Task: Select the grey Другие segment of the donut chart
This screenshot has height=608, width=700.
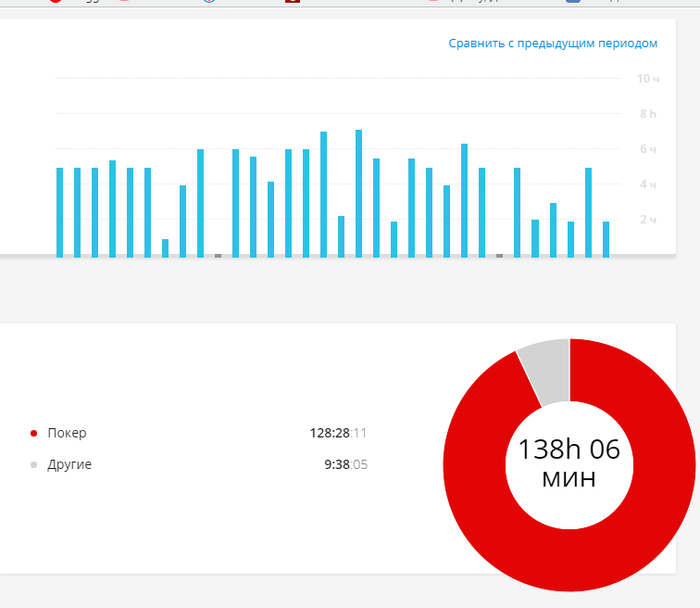Action: click(548, 372)
